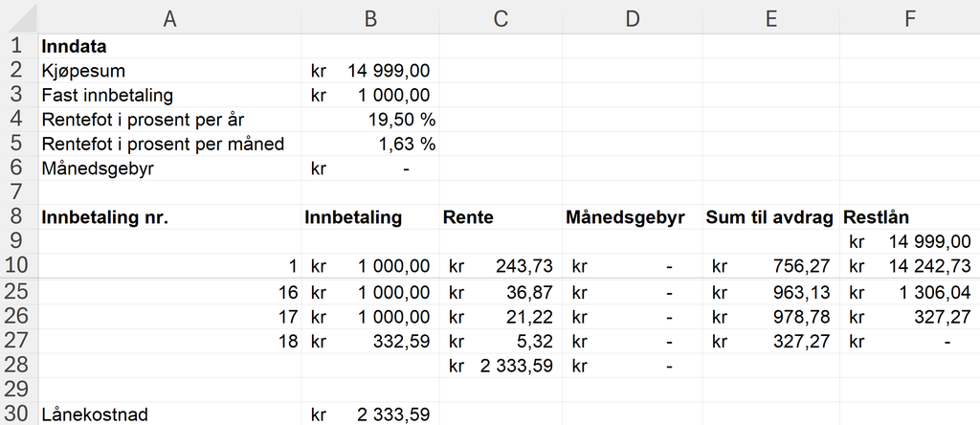
Task: Select Innbetaling 1 000,00 in row 25
Action: click(370, 292)
